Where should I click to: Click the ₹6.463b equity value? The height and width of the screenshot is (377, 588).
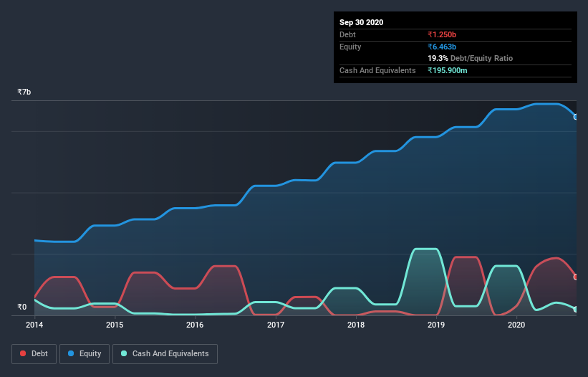click(442, 47)
